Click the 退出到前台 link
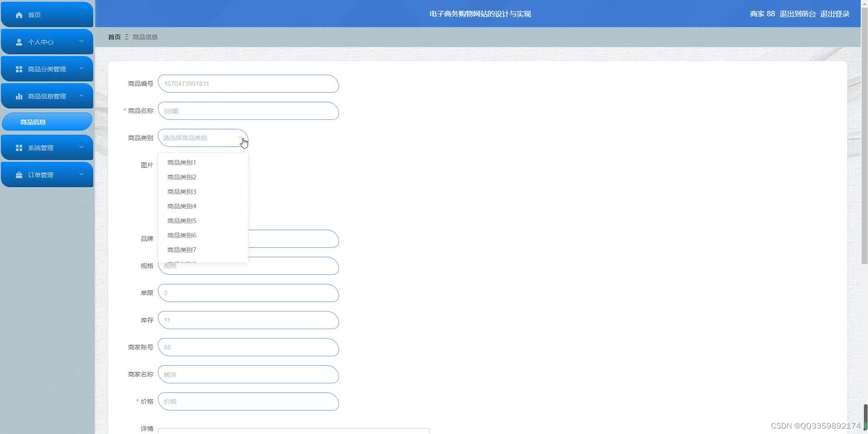Image resolution: width=868 pixels, height=434 pixels. tap(797, 14)
